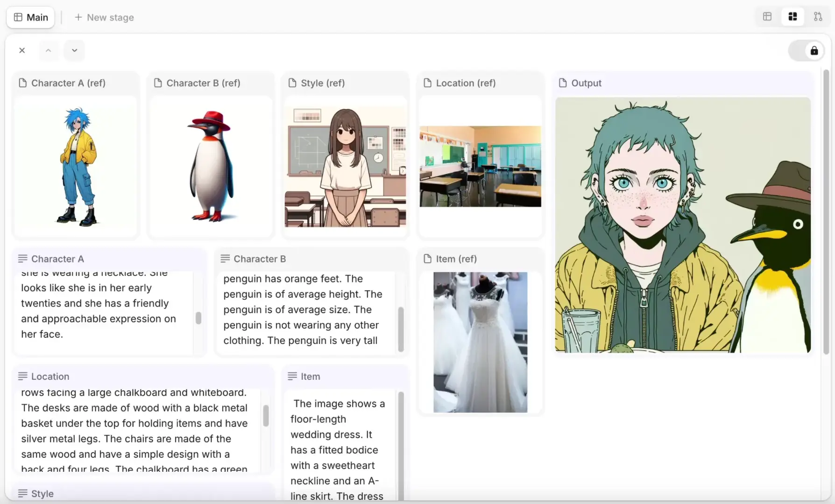Open the node graph view icon
Image resolution: width=835 pixels, height=504 pixels.
[x=818, y=16]
